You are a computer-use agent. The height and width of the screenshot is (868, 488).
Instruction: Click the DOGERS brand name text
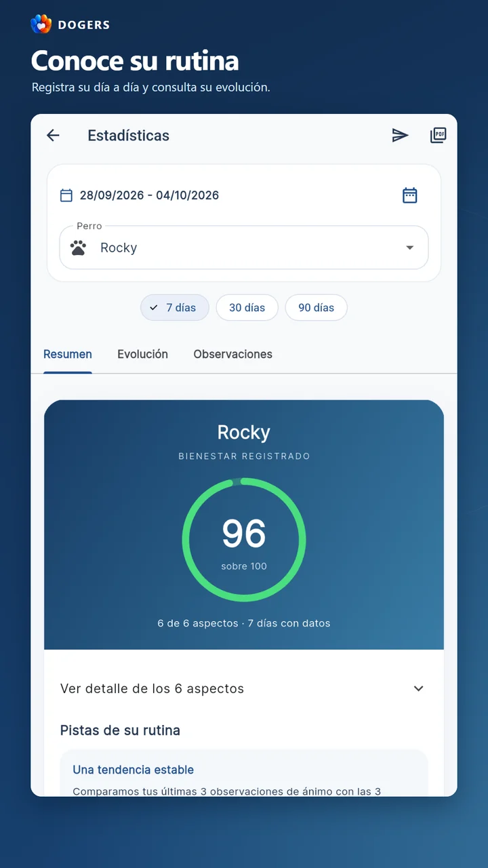[84, 25]
